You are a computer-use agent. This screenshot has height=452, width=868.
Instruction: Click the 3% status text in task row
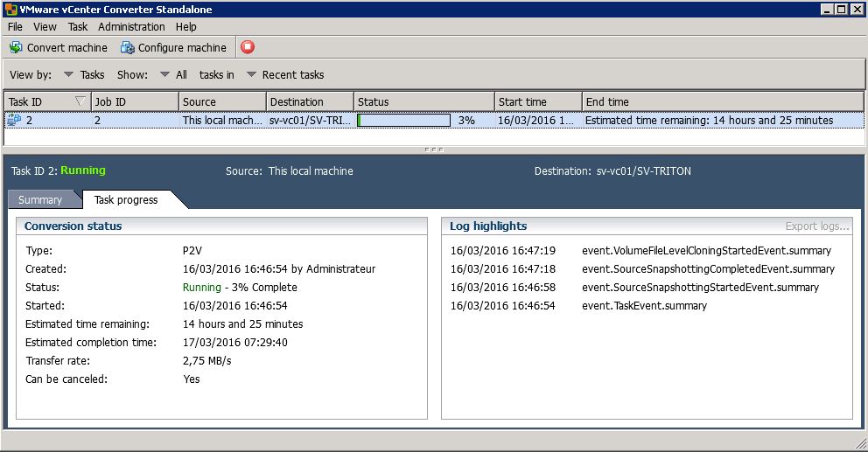tap(466, 120)
